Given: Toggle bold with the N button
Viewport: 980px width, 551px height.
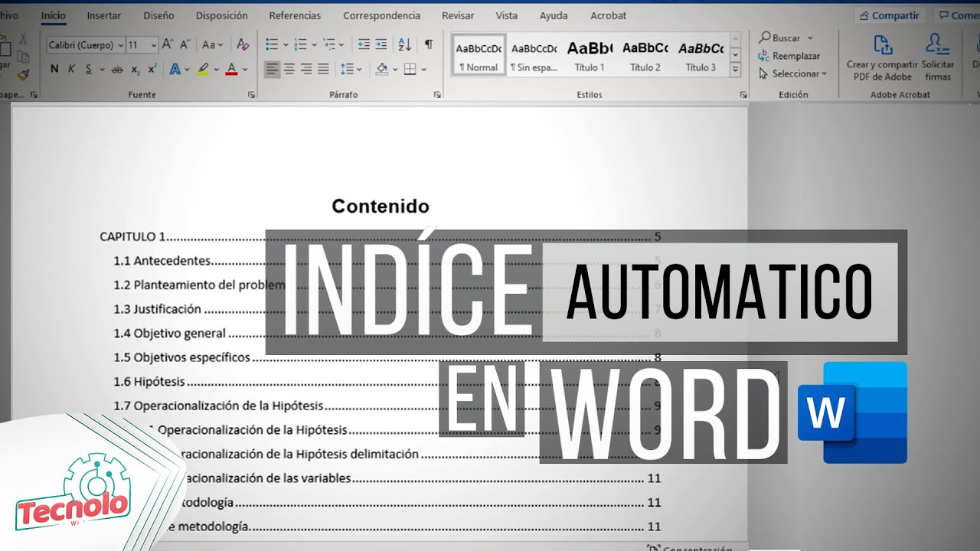Looking at the screenshot, I should click(x=54, y=70).
